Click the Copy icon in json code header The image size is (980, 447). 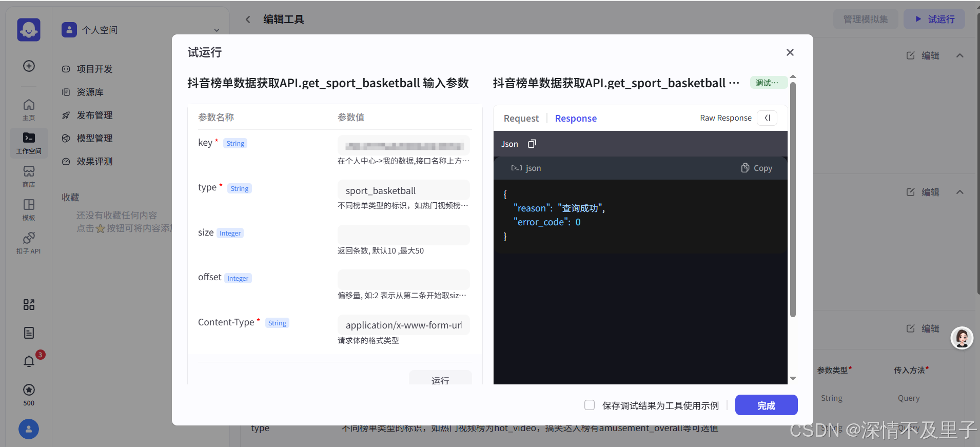point(745,168)
